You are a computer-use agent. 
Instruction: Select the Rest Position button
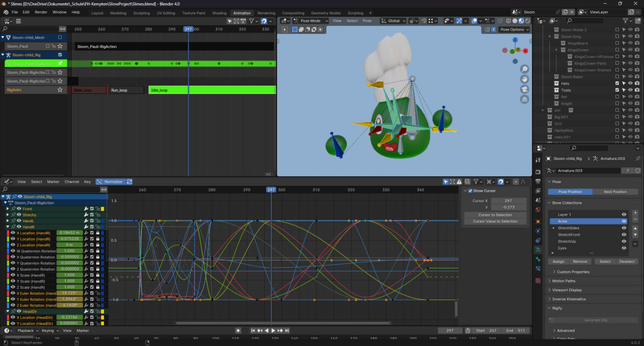[614, 192]
